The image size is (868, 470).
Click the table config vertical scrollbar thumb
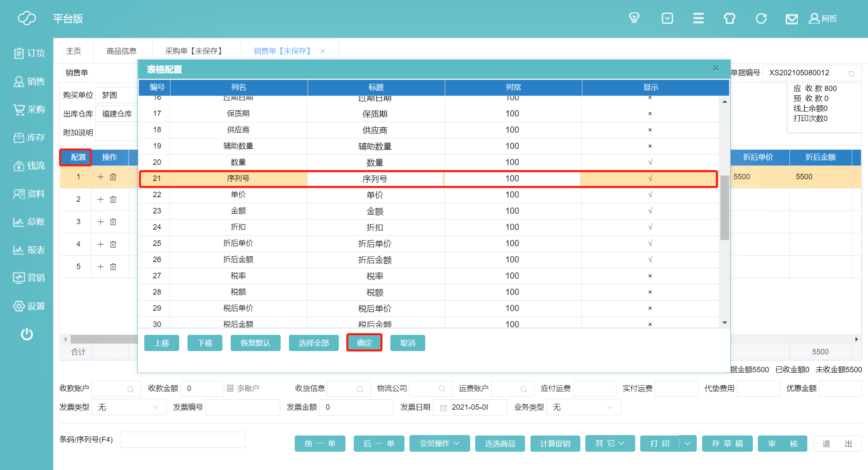[x=725, y=208]
